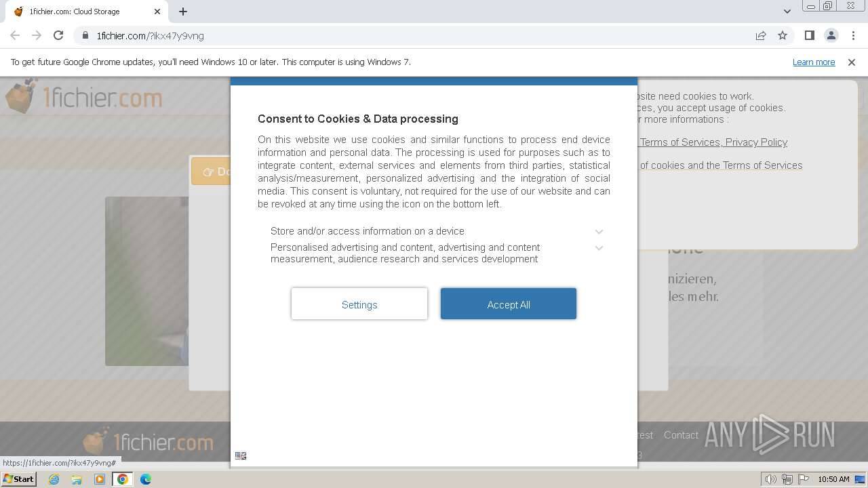
Task: Open the Action Center flag icon
Action: coord(803,479)
